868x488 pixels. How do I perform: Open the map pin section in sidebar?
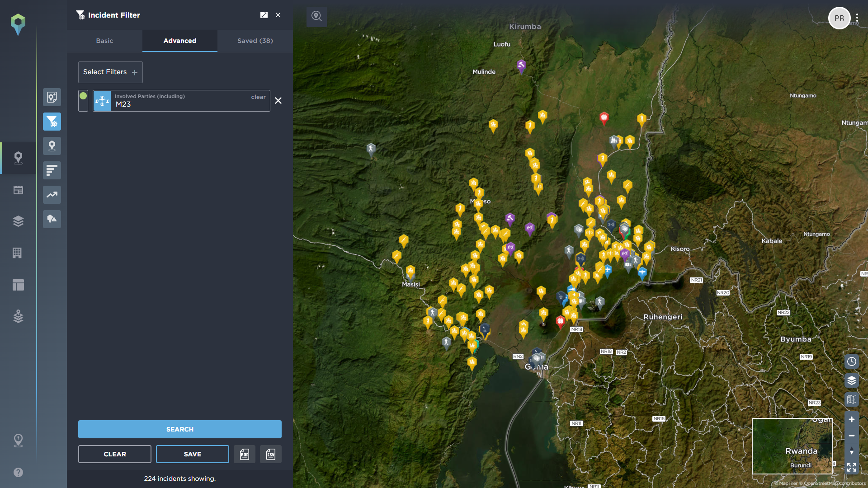(x=18, y=158)
